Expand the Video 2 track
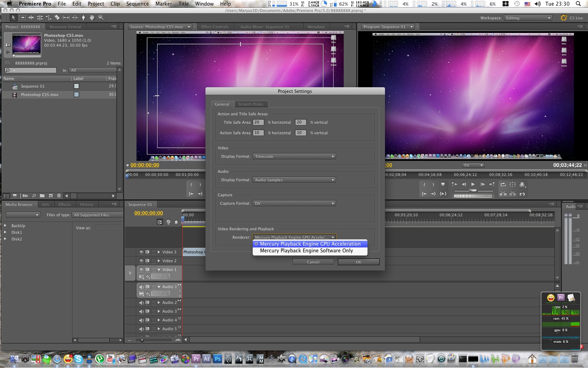The image size is (588, 368). [159, 261]
